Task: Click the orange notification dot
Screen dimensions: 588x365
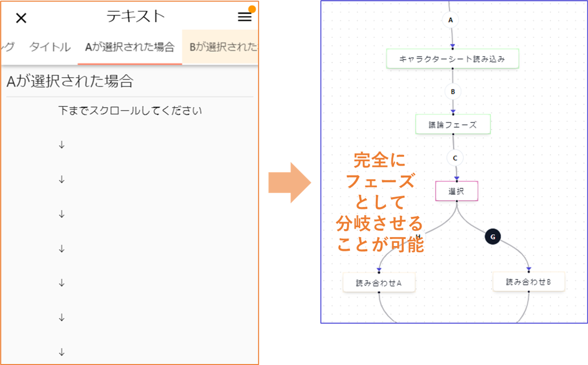Action: click(x=252, y=9)
